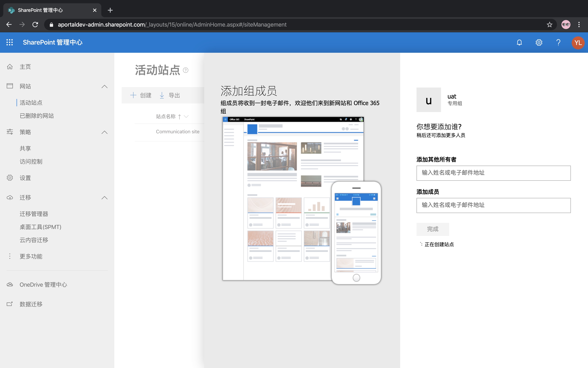Open the help question mark in the header
This screenshot has height=368, width=588.
[x=558, y=43]
